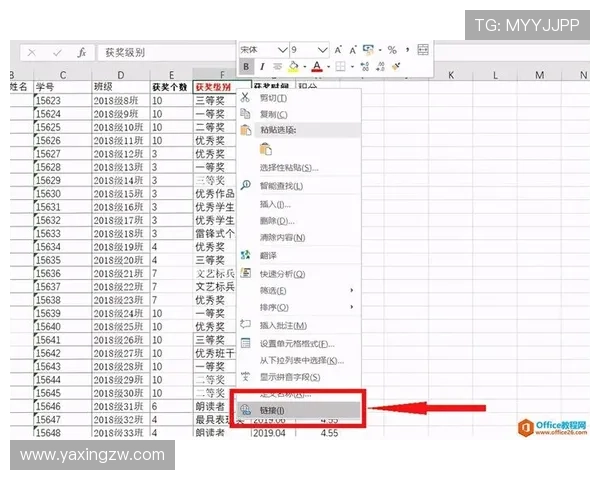Select column L header
This screenshot has width=600, height=480.
coord(495,75)
